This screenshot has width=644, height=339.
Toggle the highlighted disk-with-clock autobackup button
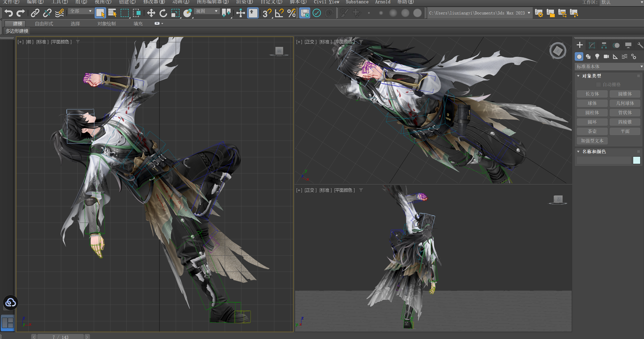[305, 13]
